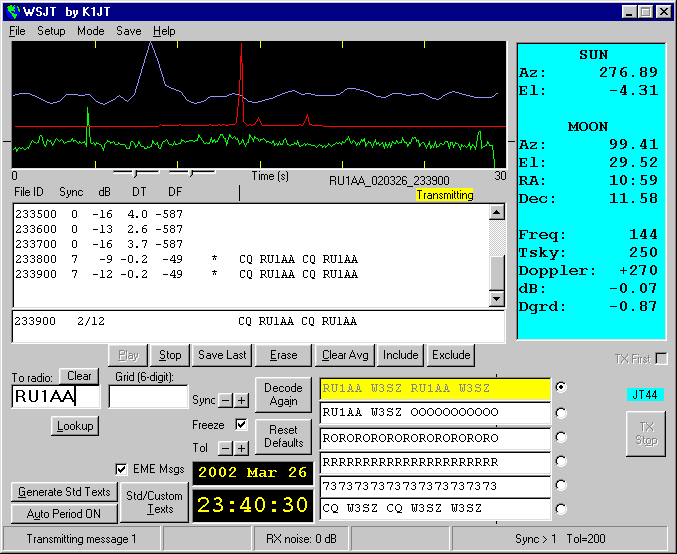Open the Setup menu
Viewport: 677px width, 554px height.
[x=51, y=31]
